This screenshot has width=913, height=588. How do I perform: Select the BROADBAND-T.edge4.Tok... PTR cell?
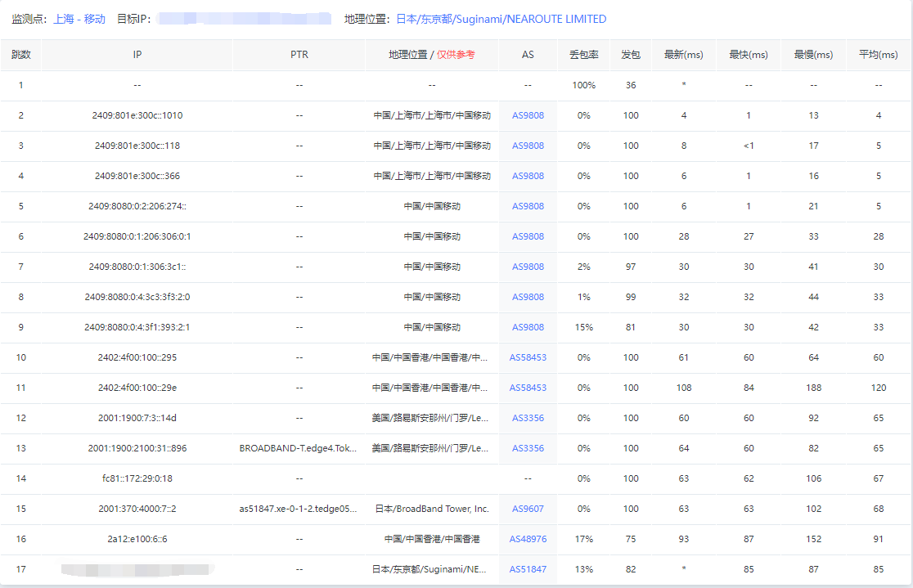point(298,448)
